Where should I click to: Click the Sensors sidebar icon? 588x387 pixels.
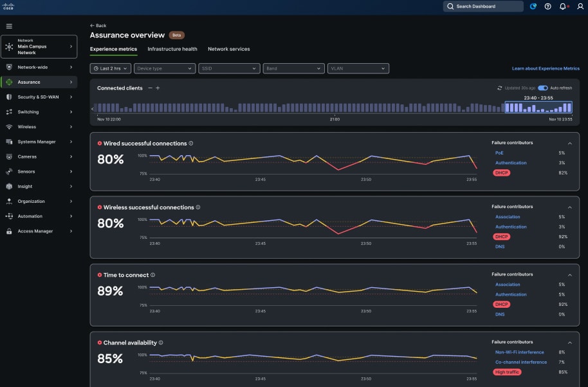pos(9,171)
